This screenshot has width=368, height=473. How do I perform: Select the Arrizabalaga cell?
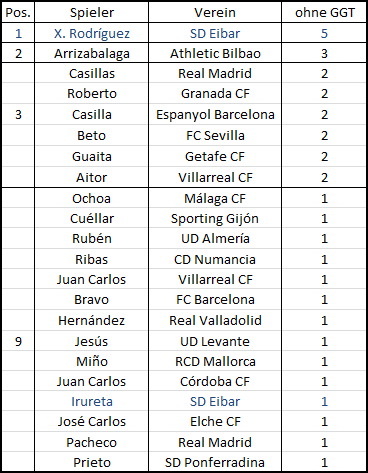[x=92, y=53]
